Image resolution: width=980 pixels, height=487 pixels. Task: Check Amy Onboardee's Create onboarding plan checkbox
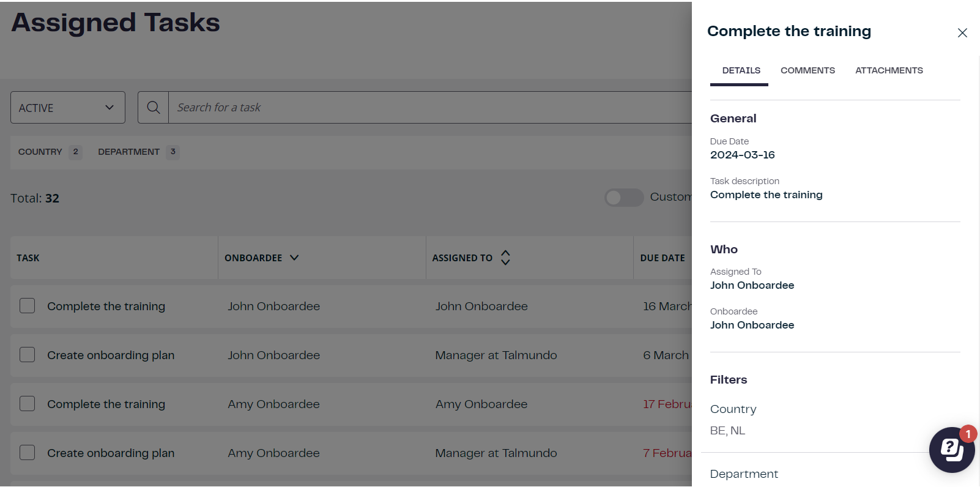tap(27, 453)
